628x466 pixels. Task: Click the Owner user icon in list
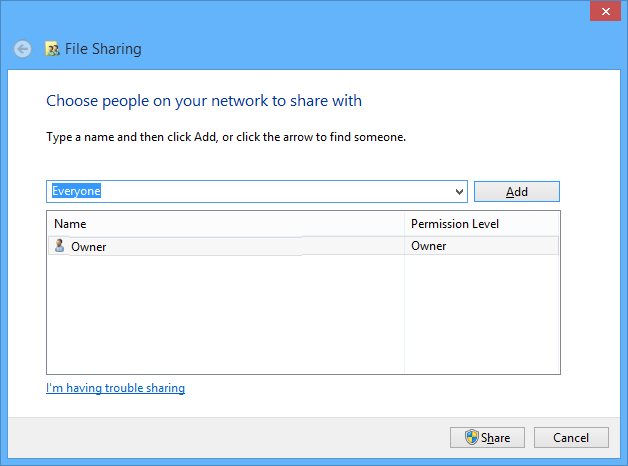59,246
